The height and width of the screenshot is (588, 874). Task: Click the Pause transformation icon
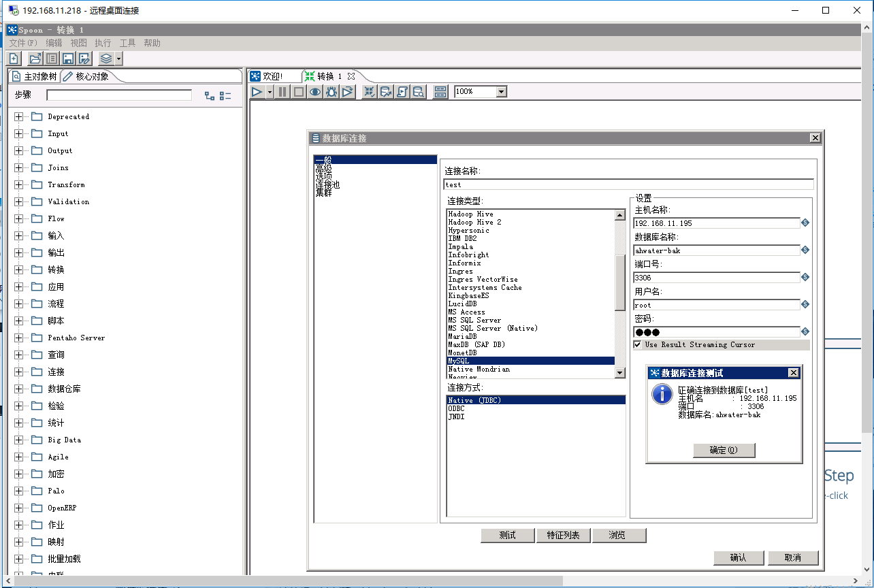coord(282,91)
